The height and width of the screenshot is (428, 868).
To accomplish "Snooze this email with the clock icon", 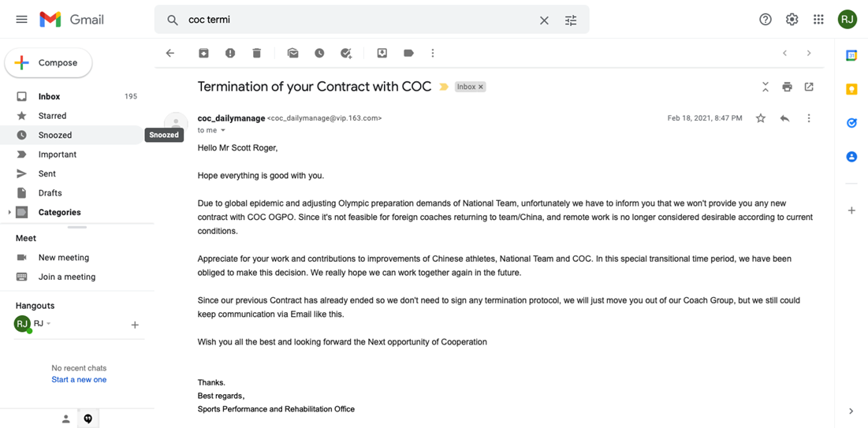I will 319,54.
